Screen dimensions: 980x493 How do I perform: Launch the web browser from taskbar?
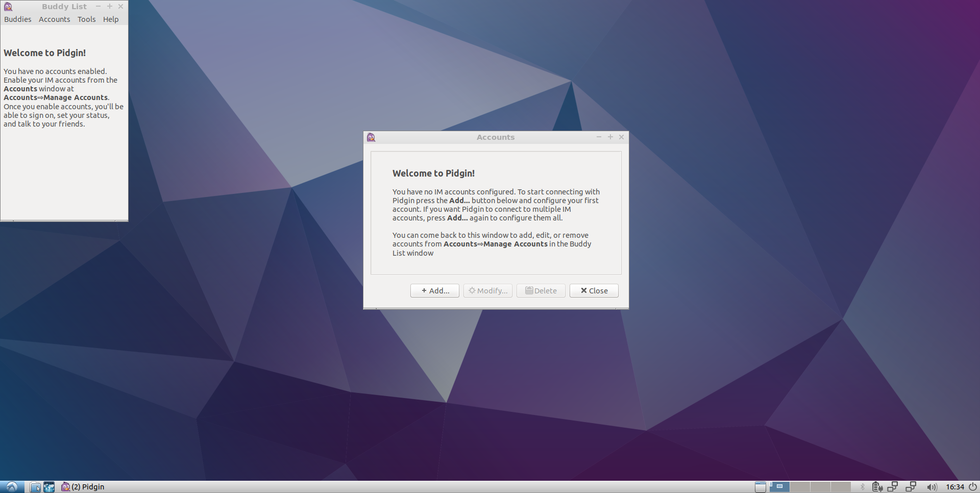[x=49, y=487]
